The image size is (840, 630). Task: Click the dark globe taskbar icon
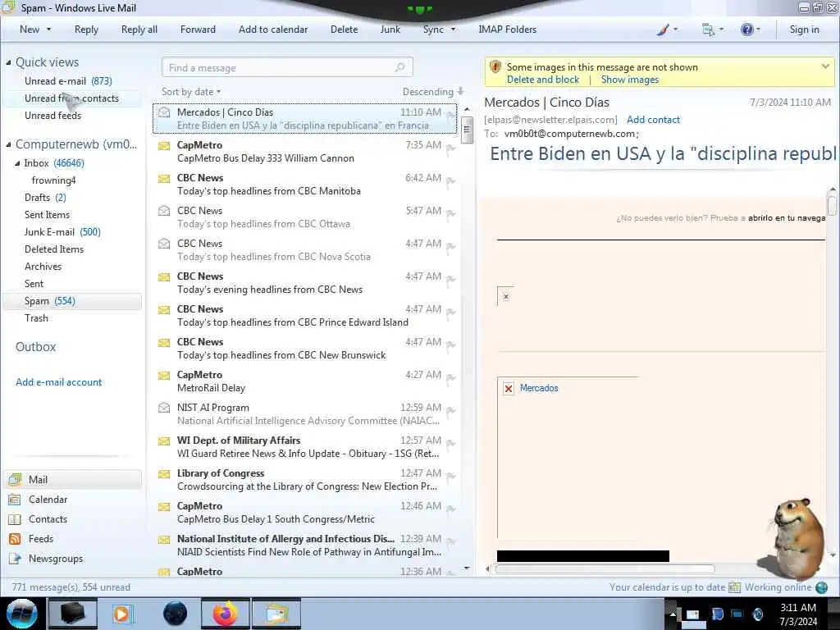(x=175, y=614)
